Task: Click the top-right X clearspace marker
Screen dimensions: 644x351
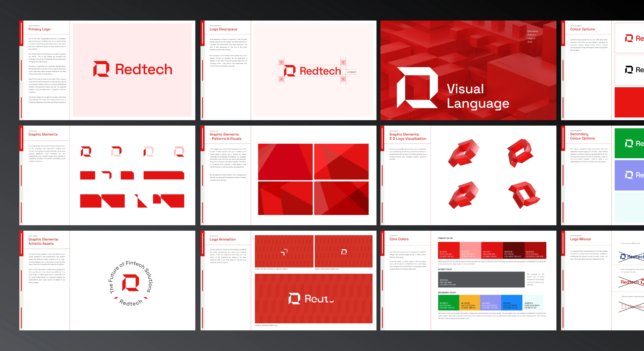Action: [343, 62]
